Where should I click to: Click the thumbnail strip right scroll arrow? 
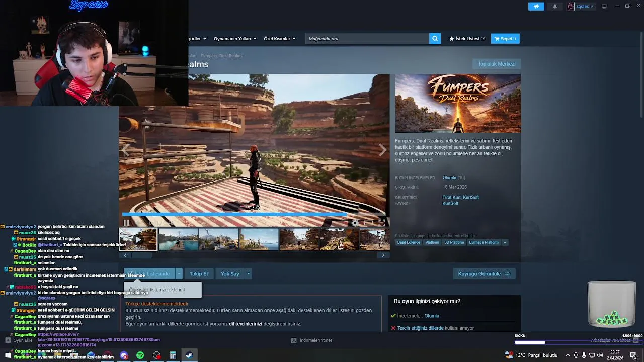(x=383, y=255)
